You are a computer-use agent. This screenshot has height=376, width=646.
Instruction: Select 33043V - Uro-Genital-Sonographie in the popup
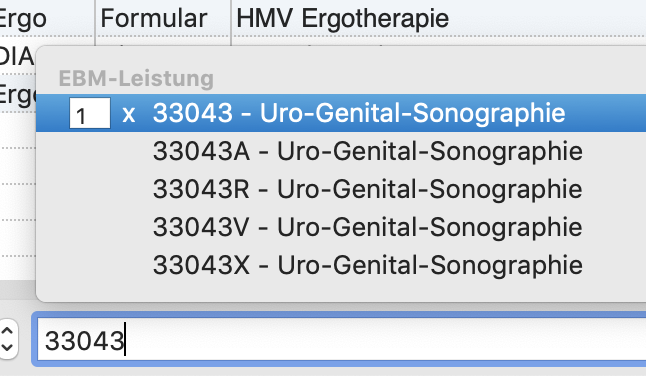pyautogui.click(x=367, y=227)
